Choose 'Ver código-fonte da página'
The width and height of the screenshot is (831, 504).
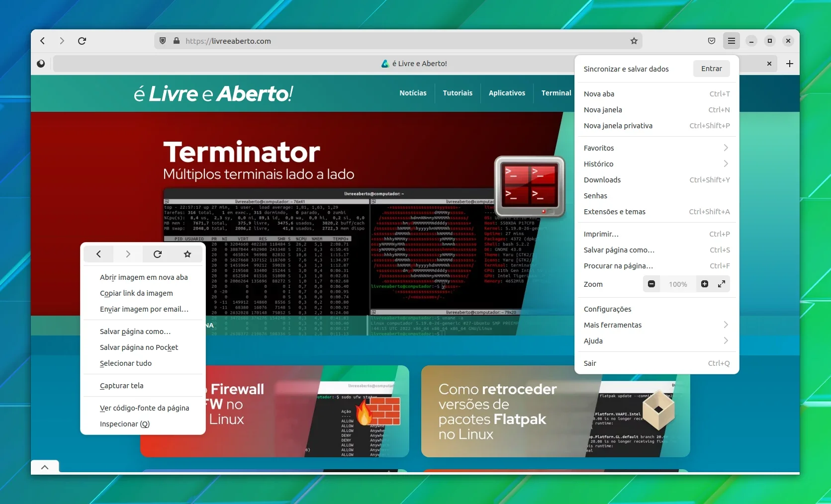(x=143, y=408)
